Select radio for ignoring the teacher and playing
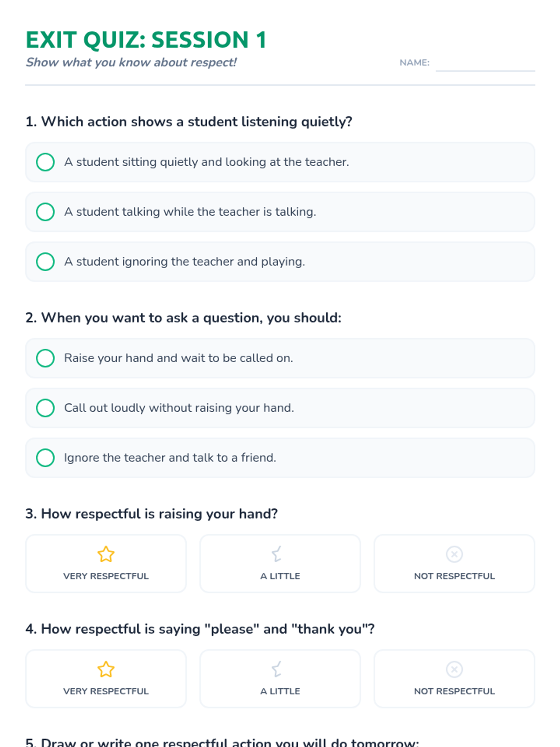The height and width of the screenshot is (747, 560). pos(45,261)
